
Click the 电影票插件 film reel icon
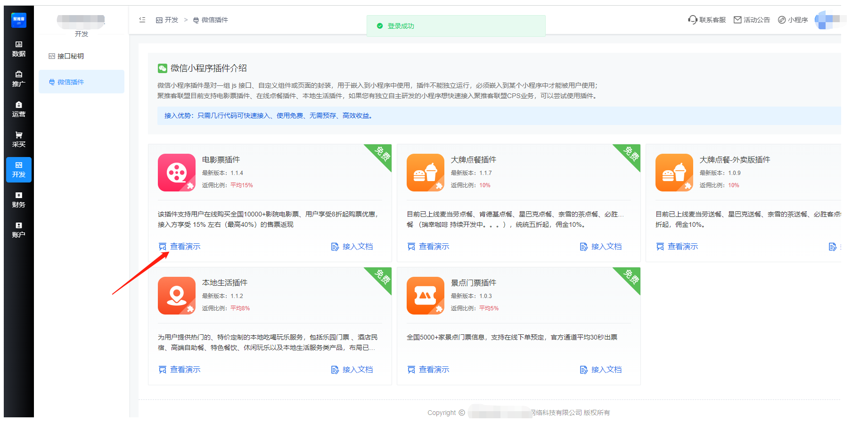[177, 173]
